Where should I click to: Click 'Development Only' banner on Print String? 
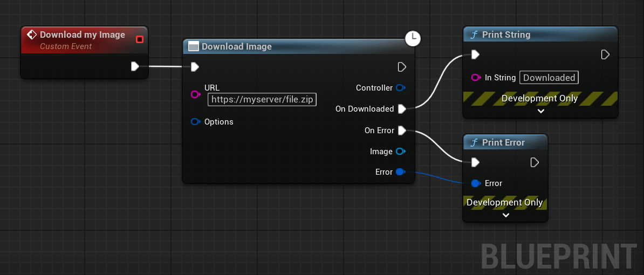tap(540, 98)
